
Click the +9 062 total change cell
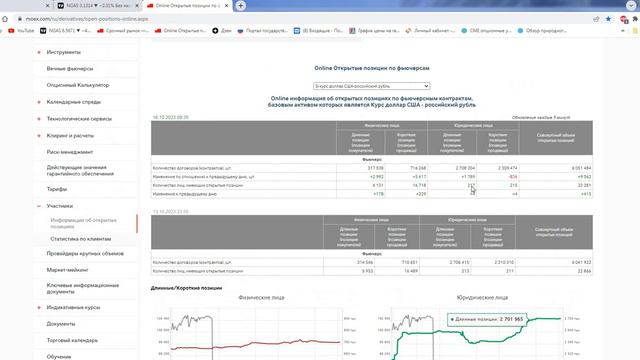pyautogui.click(x=584, y=177)
